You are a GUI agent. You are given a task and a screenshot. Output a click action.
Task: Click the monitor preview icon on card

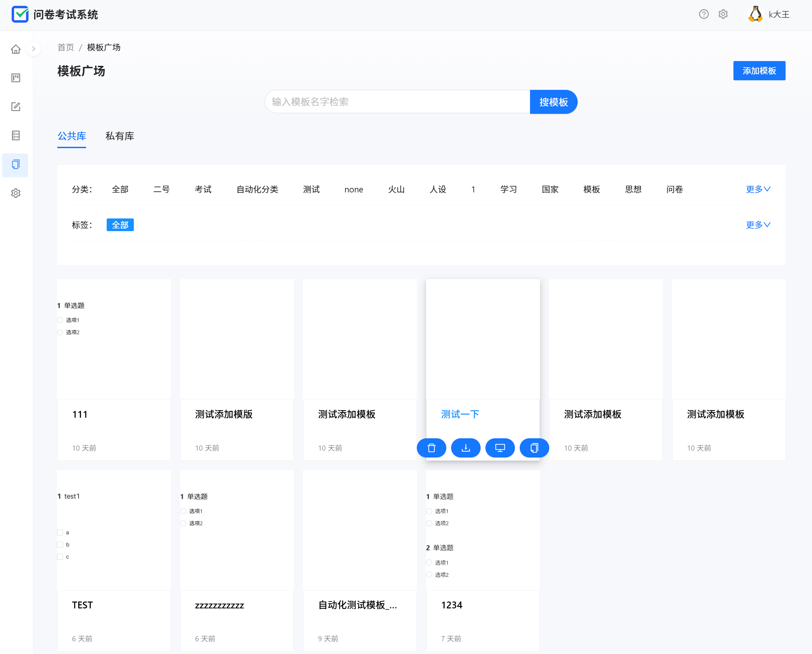pos(500,448)
